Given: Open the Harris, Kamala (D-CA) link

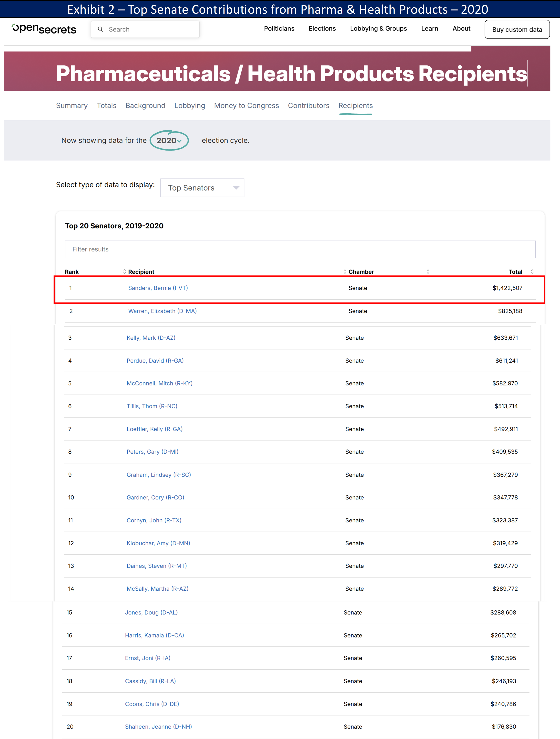Looking at the screenshot, I should [x=154, y=635].
